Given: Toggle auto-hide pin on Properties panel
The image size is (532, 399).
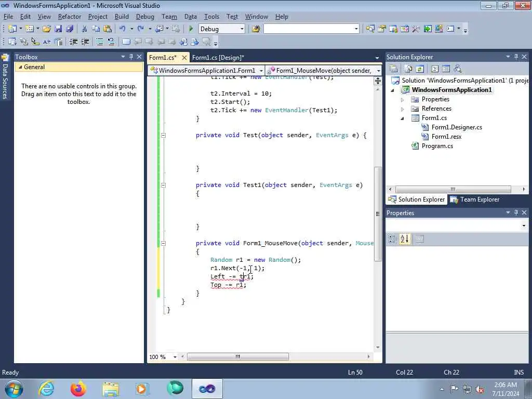Looking at the screenshot, I should 516,212.
